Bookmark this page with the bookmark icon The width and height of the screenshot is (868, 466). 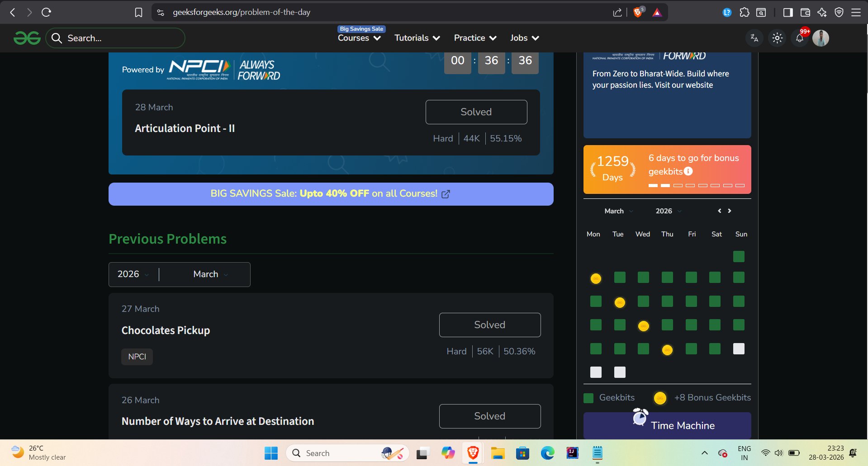tap(139, 12)
